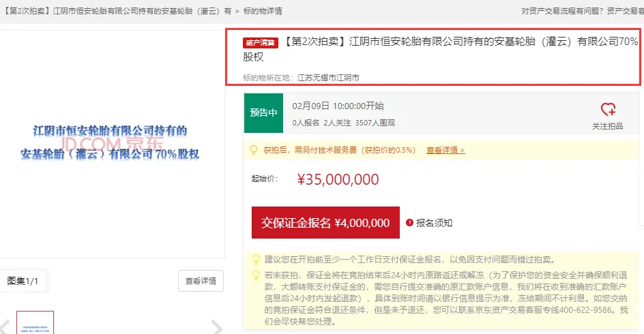This screenshot has width=644, height=334.
Task: Click the starting price ¥35,000,000
Action: tap(338, 179)
